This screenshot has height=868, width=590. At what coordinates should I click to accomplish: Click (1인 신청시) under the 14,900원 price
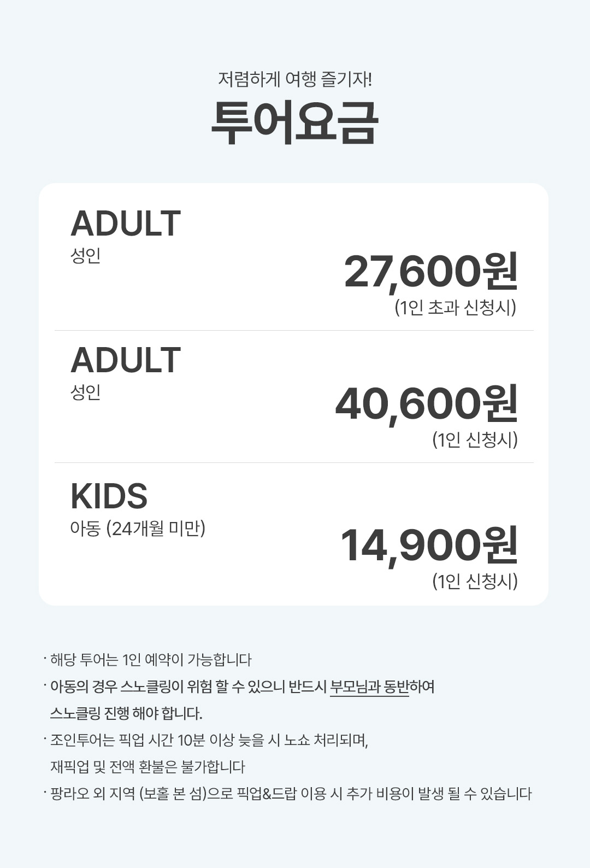tap(475, 580)
